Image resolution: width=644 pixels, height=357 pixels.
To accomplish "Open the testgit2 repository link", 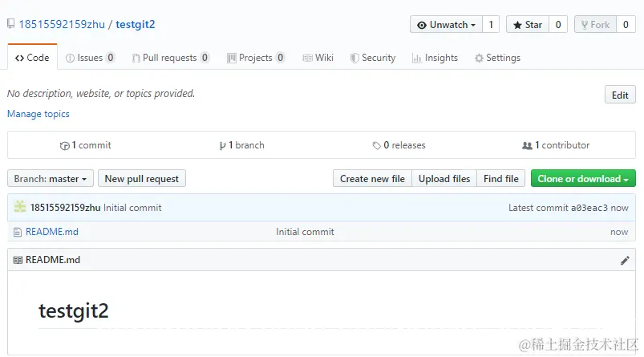I will [135, 24].
